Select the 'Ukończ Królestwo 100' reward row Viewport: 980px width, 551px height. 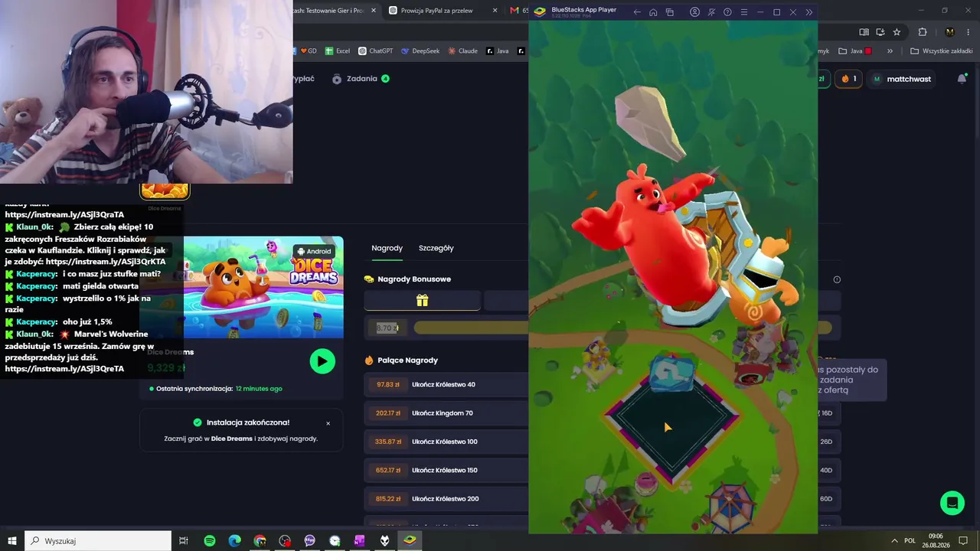[446, 442]
